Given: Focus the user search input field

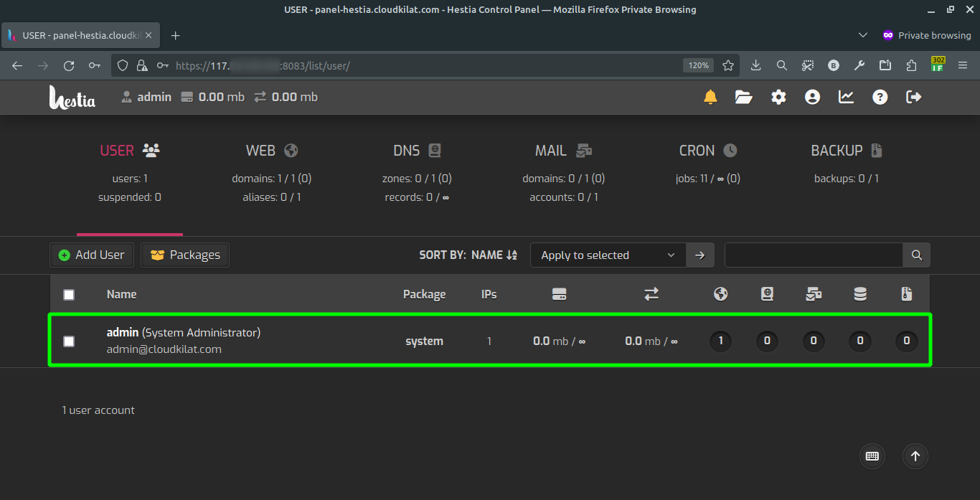Looking at the screenshot, I should [813, 255].
